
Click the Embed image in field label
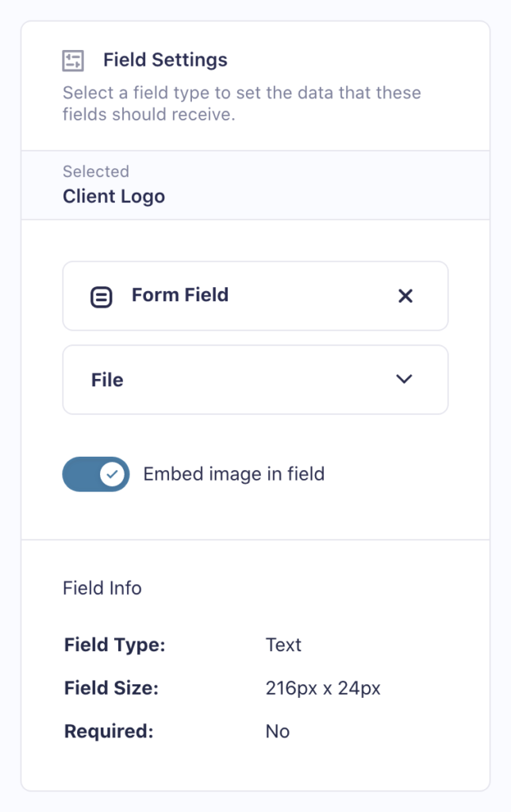(234, 474)
